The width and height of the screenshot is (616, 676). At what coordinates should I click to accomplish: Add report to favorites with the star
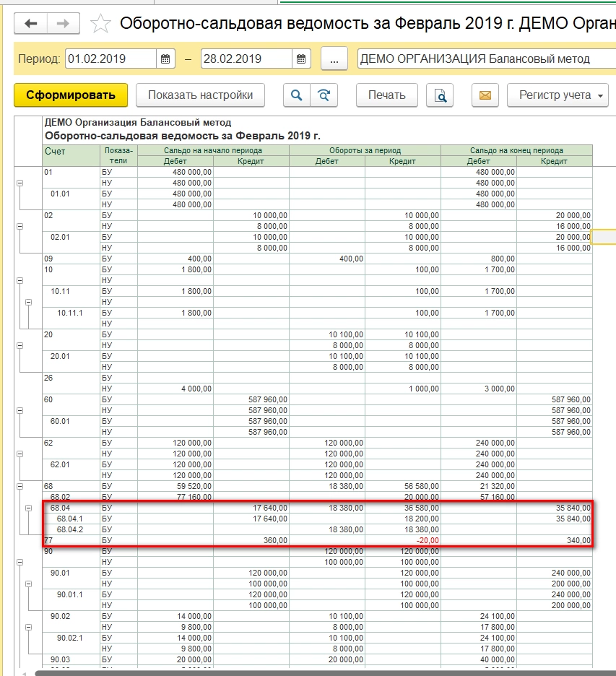[100, 23]
